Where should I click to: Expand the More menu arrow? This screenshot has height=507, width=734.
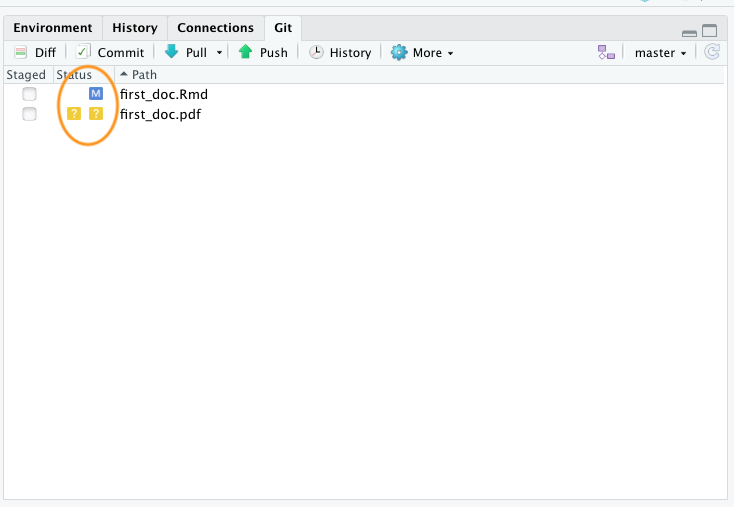pyautogui.click(x=450, y=53)
